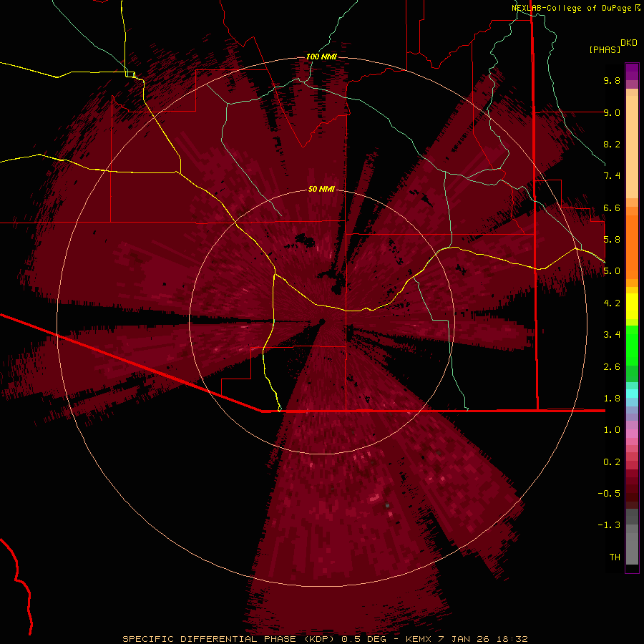Click the 9.0 value on color scale
Image resolution: width=644 pixels, height=644 pixels.
[x=612, y=112]
